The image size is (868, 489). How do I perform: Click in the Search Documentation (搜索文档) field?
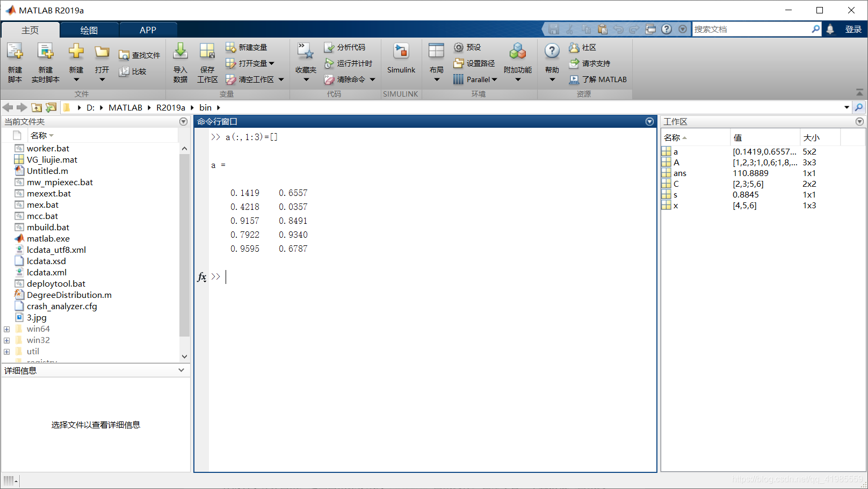(751, 29)
